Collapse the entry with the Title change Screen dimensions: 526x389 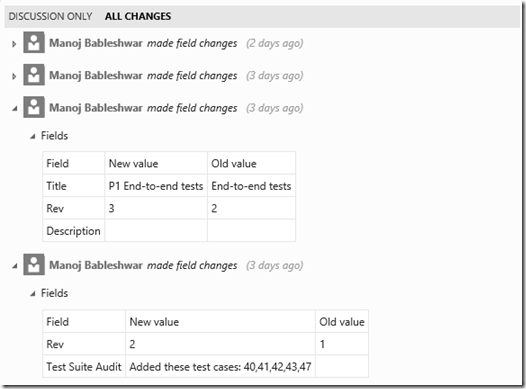15,108
